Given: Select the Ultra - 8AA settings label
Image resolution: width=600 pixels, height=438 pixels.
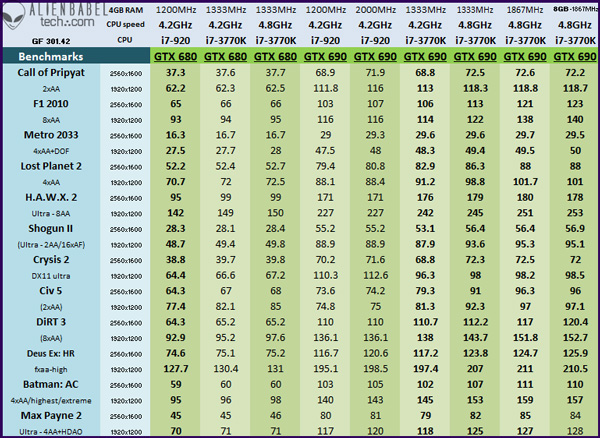Looking at the screenshot, I should pyautogui.click(x=51, y=213).
